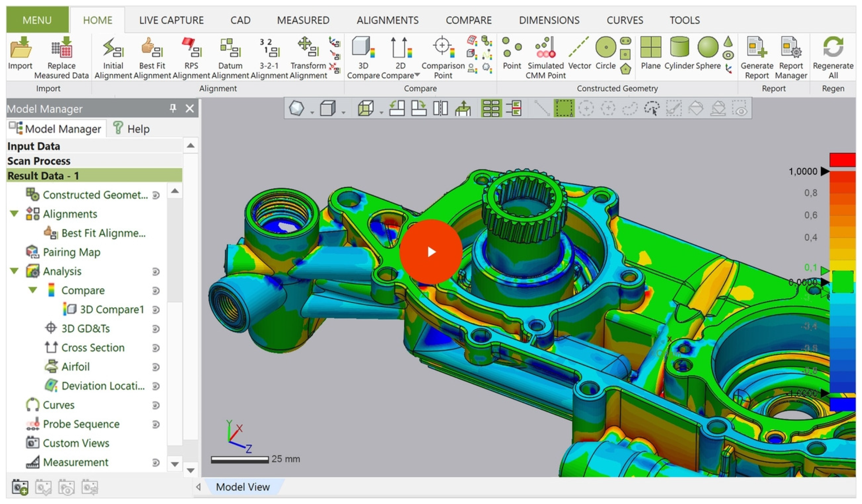Collapse the Alignments tree node
This screenshot has height=504, width=862.
click(14, 214)
